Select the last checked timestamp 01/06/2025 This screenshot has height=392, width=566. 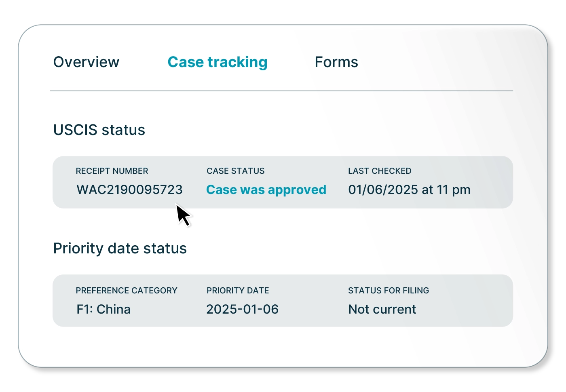click(410, 190)
